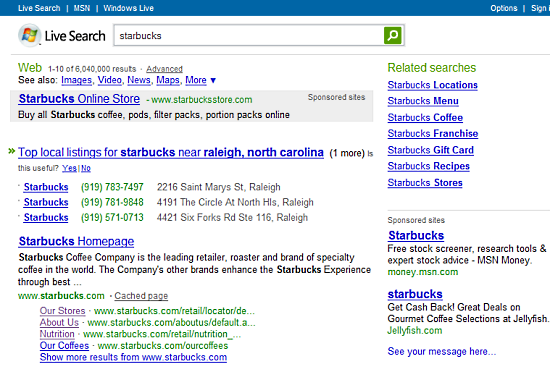Click the Jellyfish.com URL text

[x=415, y=331]
